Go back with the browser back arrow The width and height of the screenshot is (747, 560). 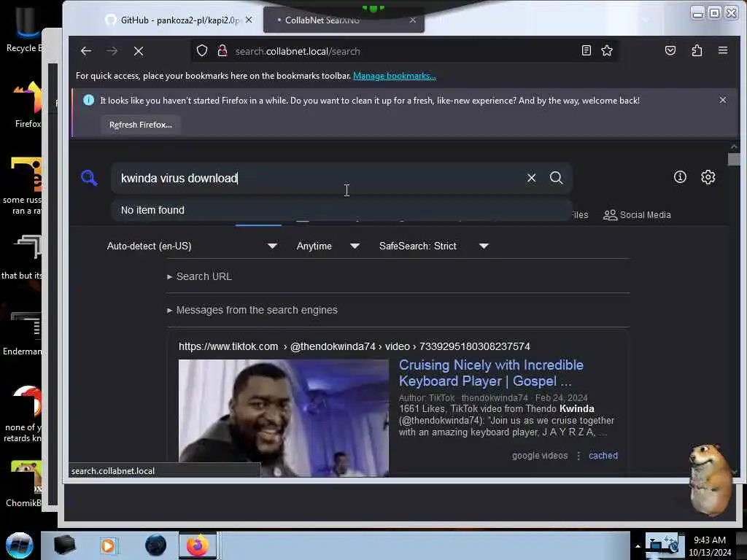86,51
